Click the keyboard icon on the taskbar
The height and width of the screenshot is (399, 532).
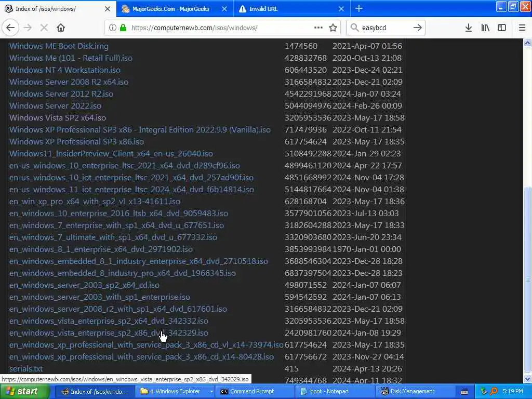point(464,392)
